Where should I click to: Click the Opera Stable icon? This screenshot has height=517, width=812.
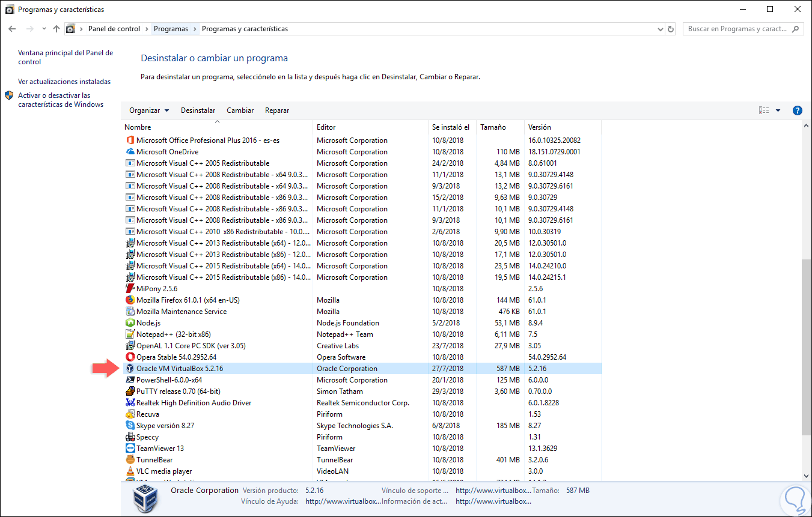(130, 357)
